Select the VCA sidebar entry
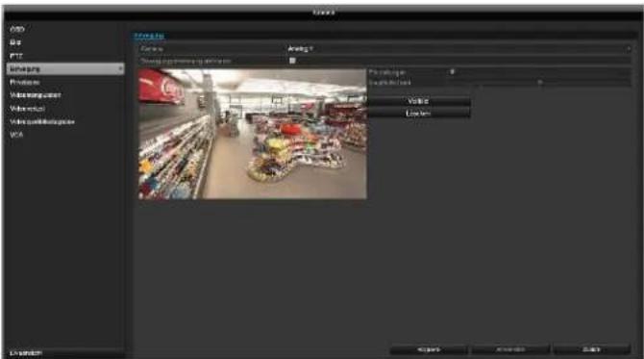The width and height of the screenshot is (644, 359). pyautogui.click(x=16, y=135)
